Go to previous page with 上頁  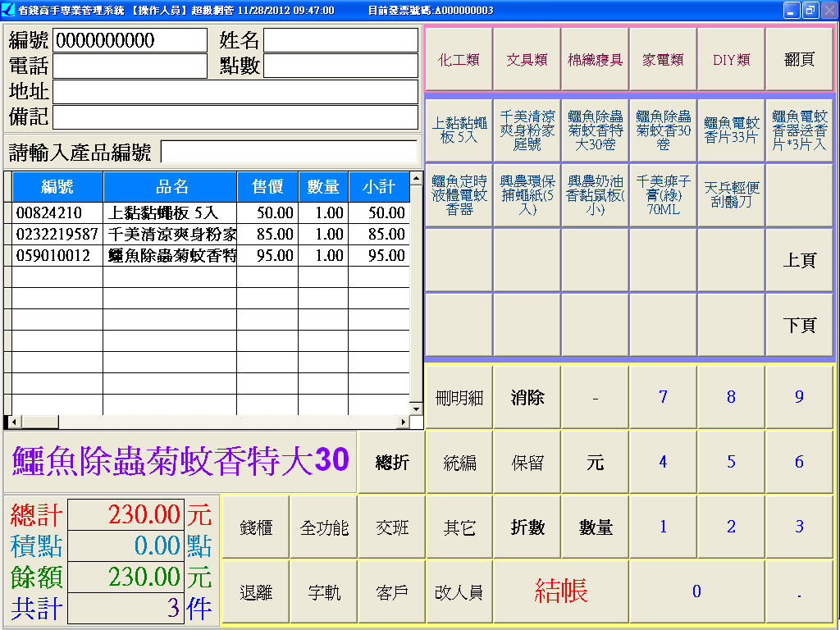pos(799,260)
